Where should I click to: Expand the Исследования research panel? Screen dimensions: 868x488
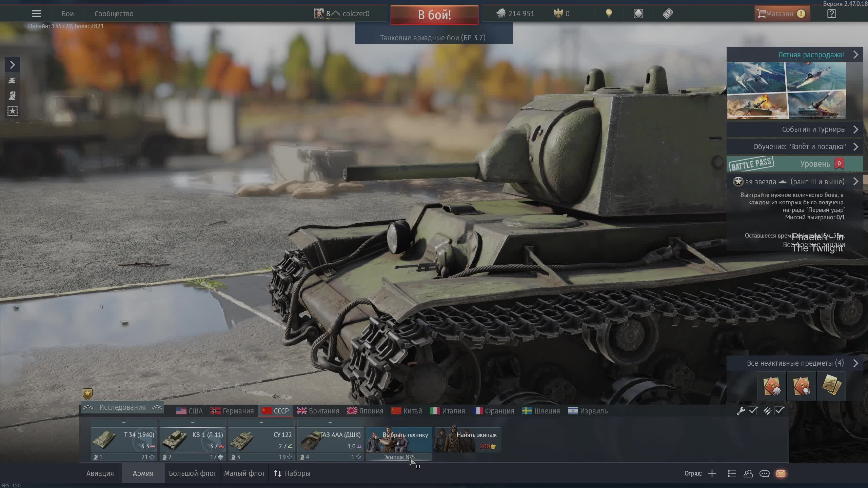[x=122, y=407]
